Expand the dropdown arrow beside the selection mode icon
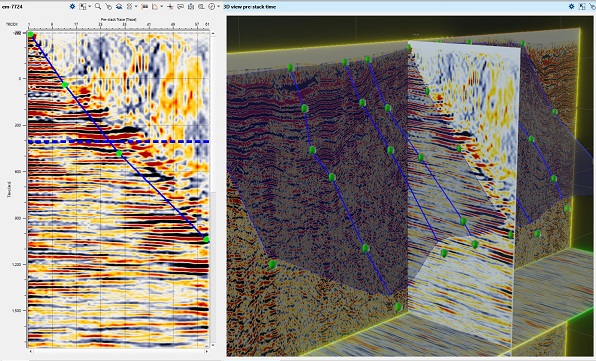The width and height of the screenshot is (596, 361). pyautogui.click(x=90, y=6)
